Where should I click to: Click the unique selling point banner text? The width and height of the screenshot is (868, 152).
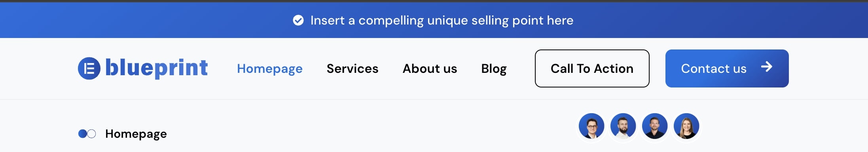point(442,20)
